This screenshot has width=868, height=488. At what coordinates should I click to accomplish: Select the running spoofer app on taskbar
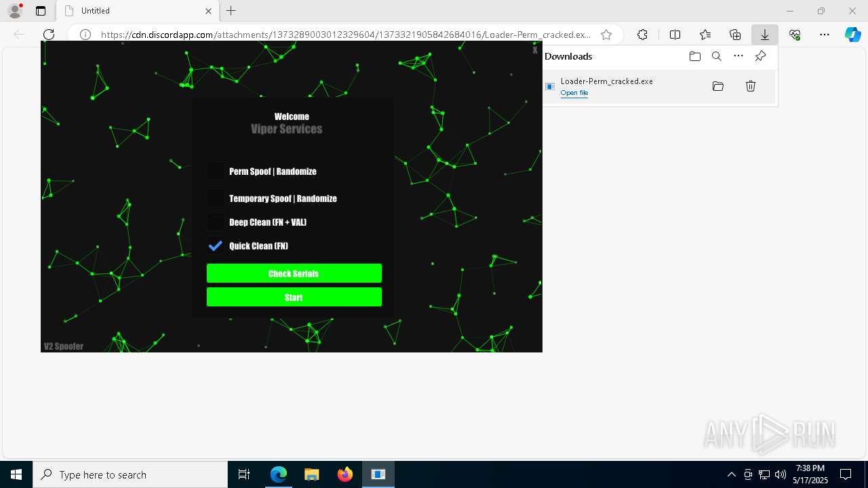click(x=378, y=474)
